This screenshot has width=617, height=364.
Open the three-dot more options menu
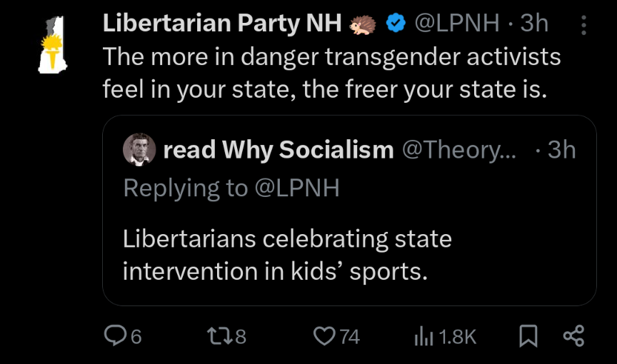pyautogui.click(x=584, y=26)
